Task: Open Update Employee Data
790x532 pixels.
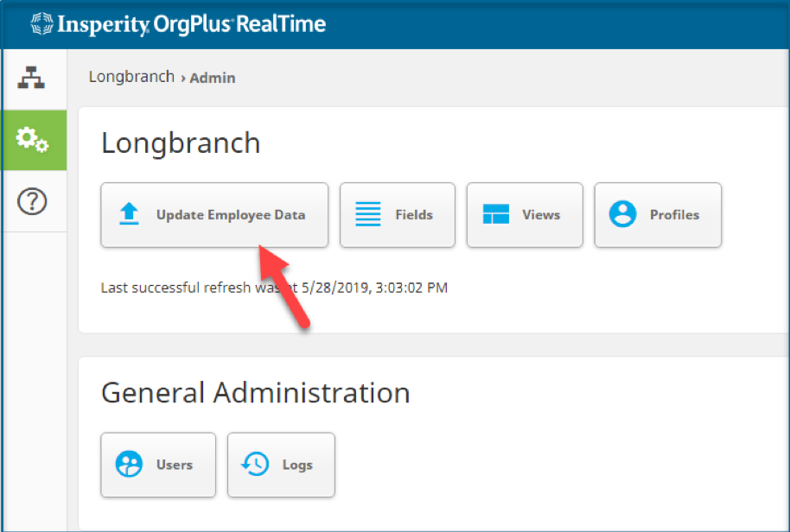Action: [214, 215]
